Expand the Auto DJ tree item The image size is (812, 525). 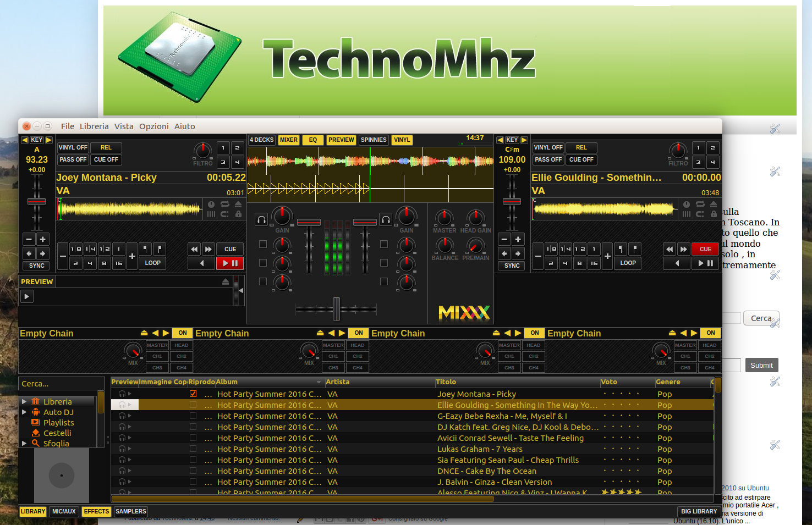pyautogui.click(x=24, y=412)
